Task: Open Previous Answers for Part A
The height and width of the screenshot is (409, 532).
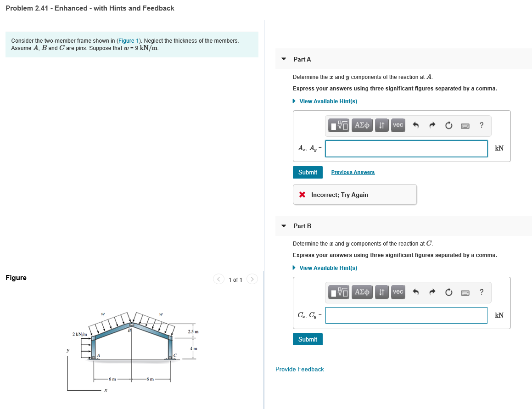Action: 353,172
